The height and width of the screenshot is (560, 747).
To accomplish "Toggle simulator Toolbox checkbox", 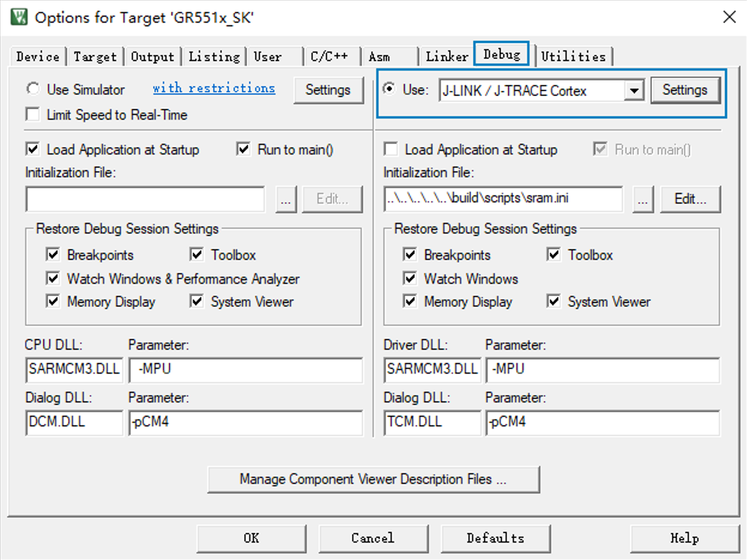I will click(196, 255).
